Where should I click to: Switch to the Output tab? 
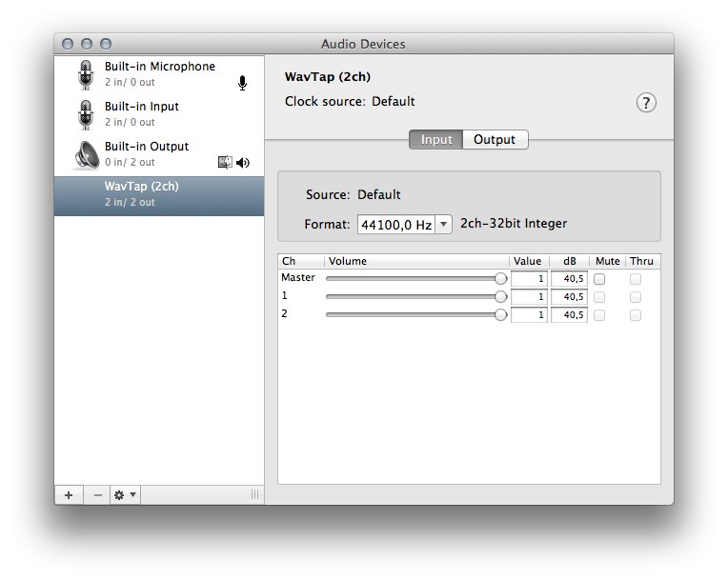point(495,140)
